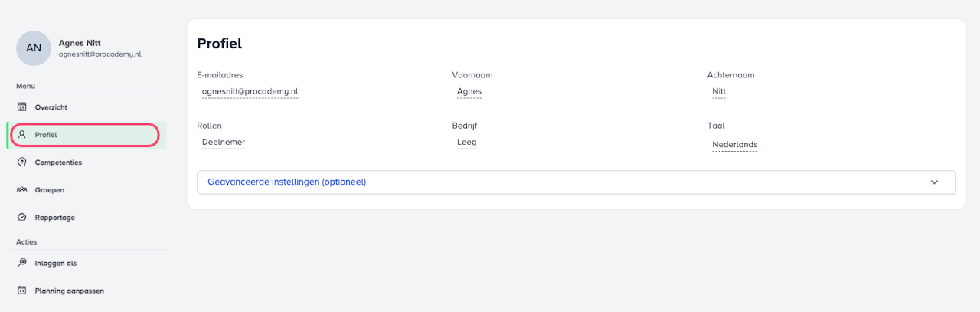Click the Overzicht calendar icon
The height and width of the screenshot is (312, 980).
22,107
